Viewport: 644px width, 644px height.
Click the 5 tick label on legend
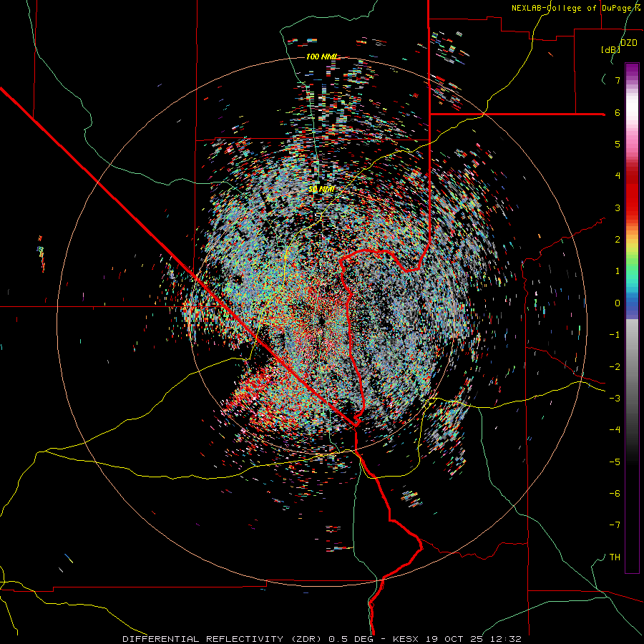tap(618, 144)
